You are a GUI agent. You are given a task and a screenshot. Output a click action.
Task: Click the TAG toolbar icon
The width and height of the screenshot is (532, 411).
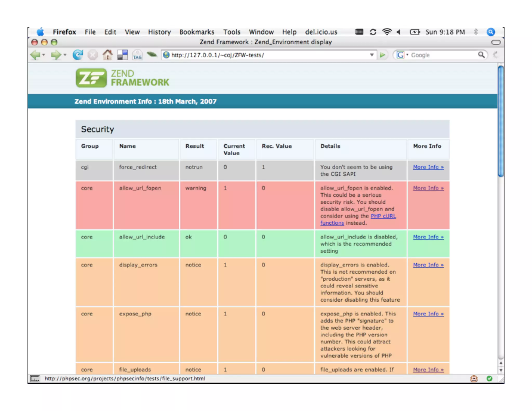137,55
